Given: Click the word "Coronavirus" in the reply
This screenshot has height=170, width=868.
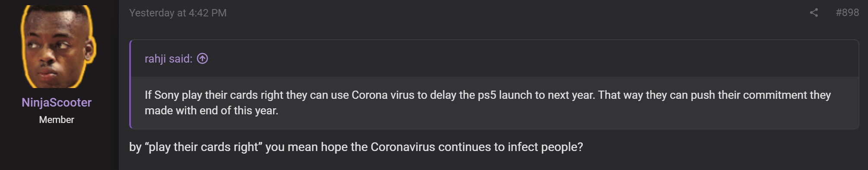Looking at the screenshot, I should pyautogui.click(x=403, y=147).
